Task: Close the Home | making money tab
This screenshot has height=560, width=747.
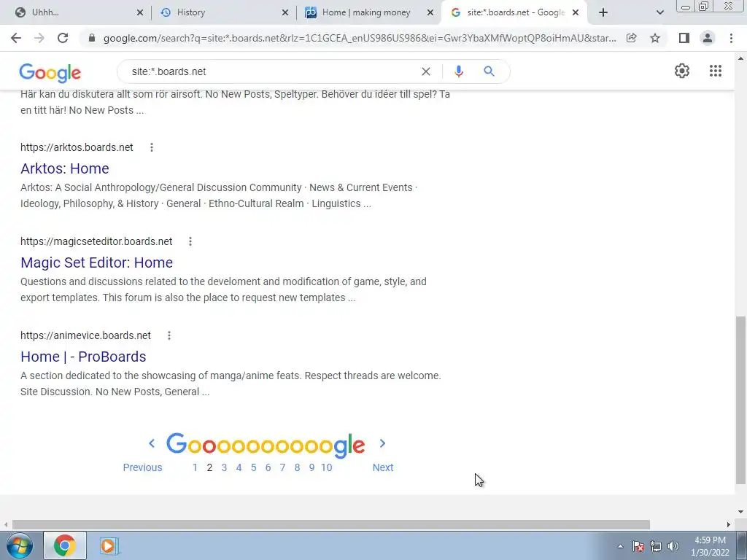Action: [430, 13]
